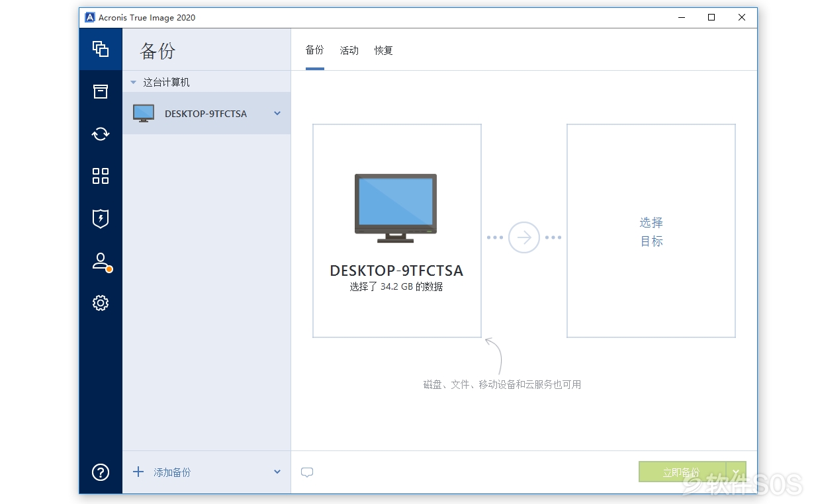The width and height of the screenshot is (814, 504).
Task: Maximize the Acronis True Image window
Action: [x=711, y=17]
